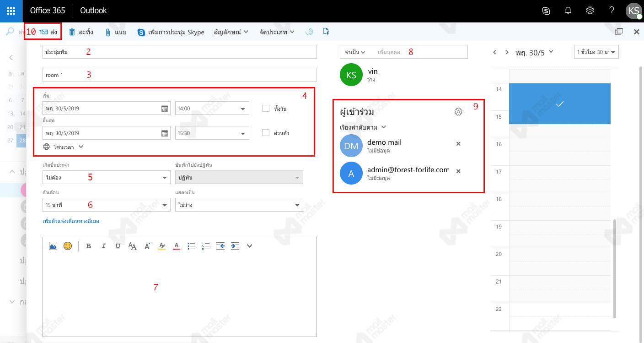644x343 pixels.
Task: Insert an emoji in the body
Action: pyautogui.click(x=68, y=246)
